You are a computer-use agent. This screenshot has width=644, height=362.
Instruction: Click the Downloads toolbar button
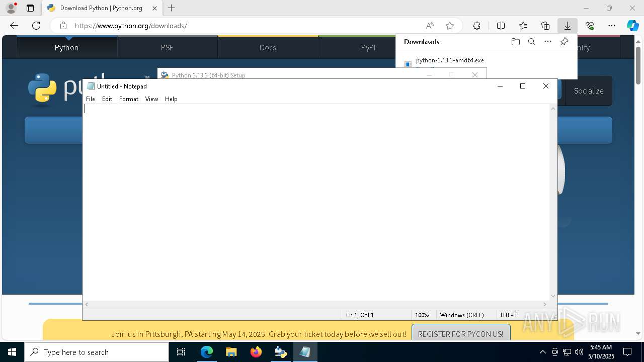point(568,26)
